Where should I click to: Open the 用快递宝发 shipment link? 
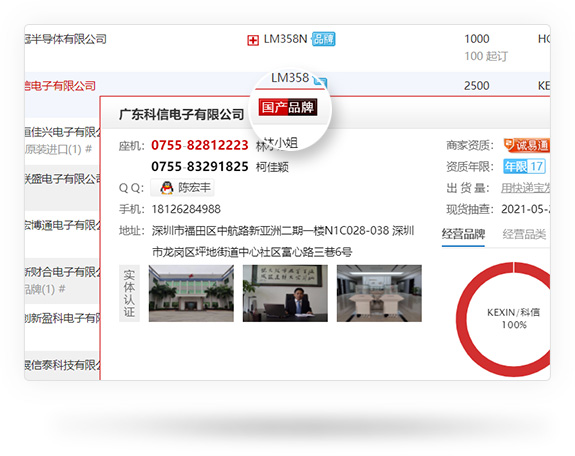525,188
